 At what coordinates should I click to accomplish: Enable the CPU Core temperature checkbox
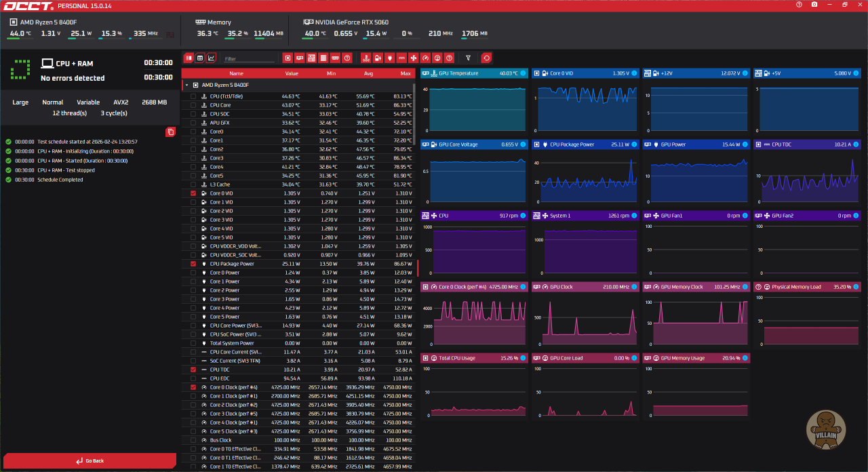pyautogui.click(x=193, y=105)
